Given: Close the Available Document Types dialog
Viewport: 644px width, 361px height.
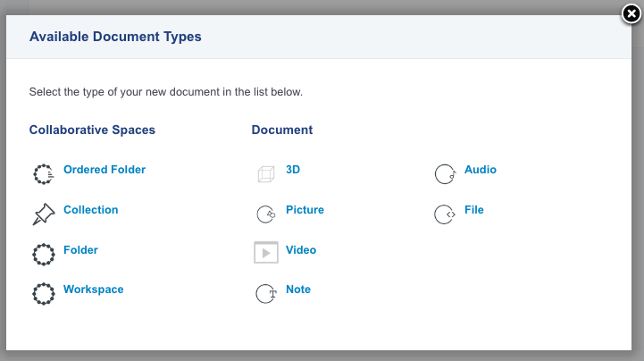Looking at the screenshot, I should [631, 14].
